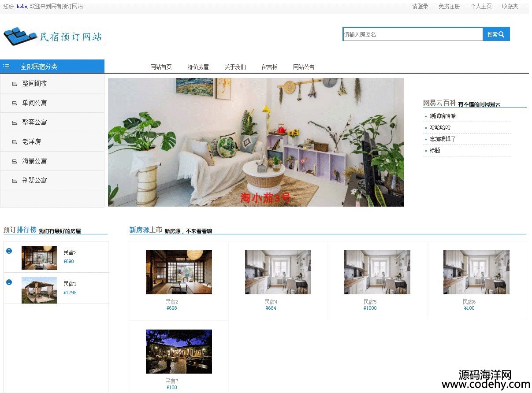Image resolution: width=532 pixels, height=393 pixels.
Task: Open the 留言板 nav item
Action: click(x=269, y=67)
